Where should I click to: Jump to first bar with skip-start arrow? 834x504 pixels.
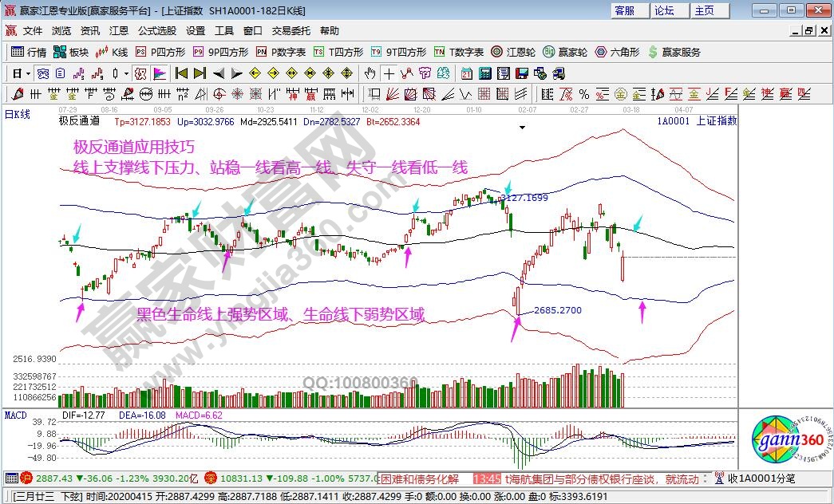pyautogui.click(x=181, y=73)
